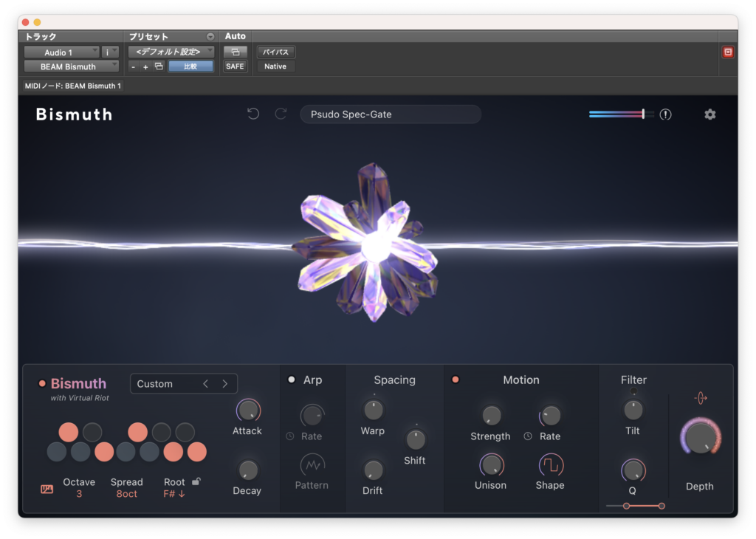
Task: Click the Drift knob
Action: click(x=373, y=470)
